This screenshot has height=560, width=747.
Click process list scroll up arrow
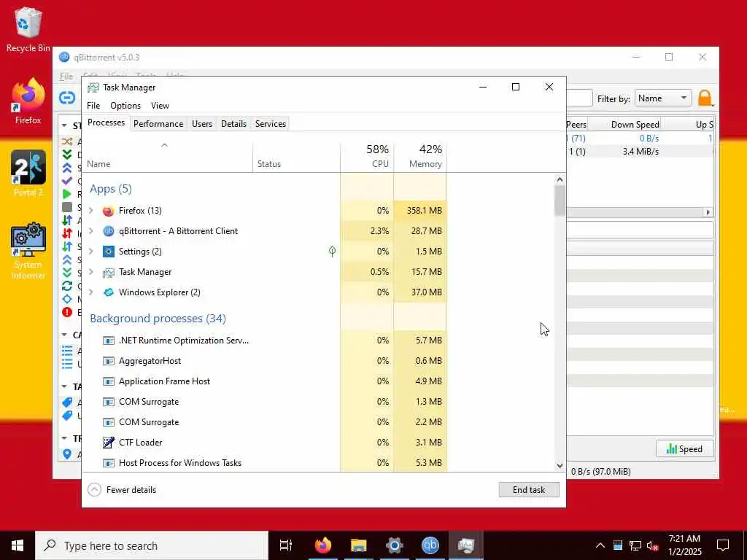click(560, 179)
